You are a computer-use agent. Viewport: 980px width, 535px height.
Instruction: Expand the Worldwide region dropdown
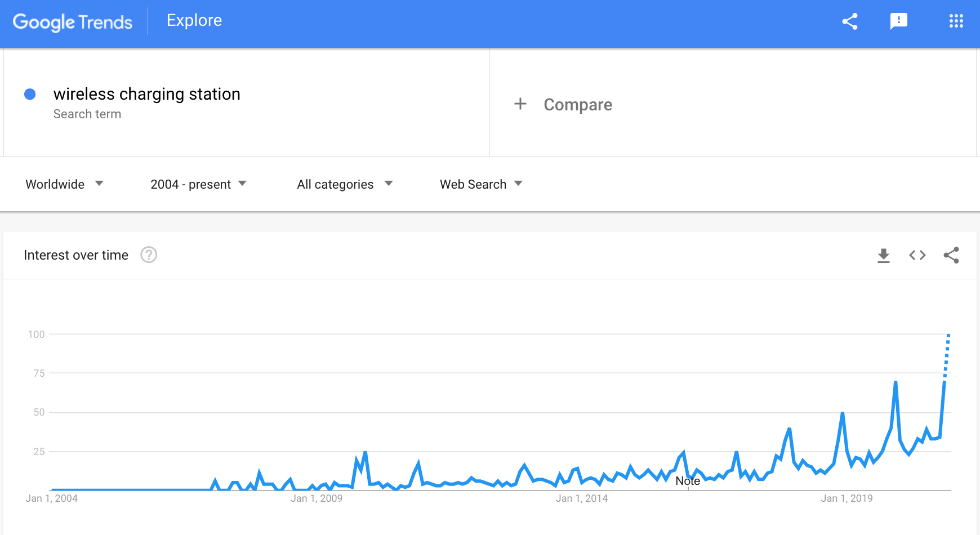pyautogui.click(x=65, y=184)
